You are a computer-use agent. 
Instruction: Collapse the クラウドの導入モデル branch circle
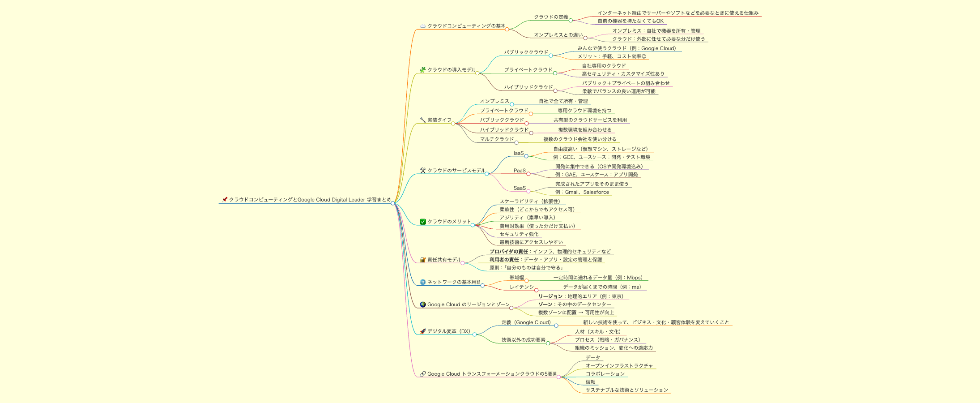pos(477,73)
